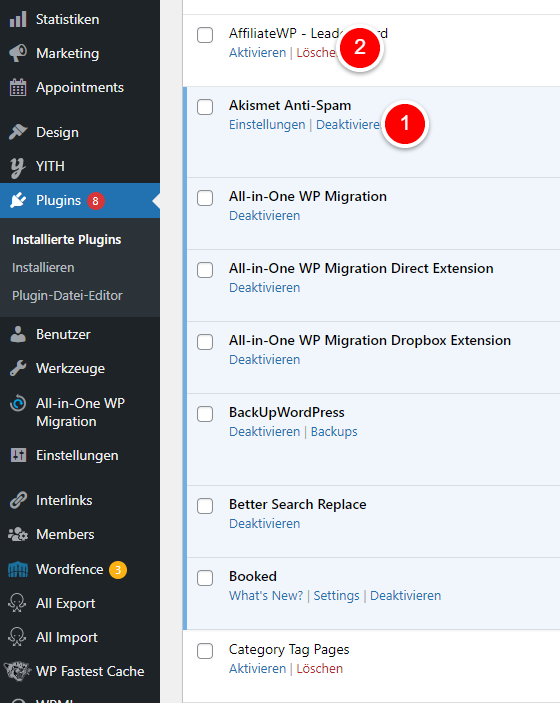Open Installieren submenu item
560x703 pixels.
coord(43,268)
